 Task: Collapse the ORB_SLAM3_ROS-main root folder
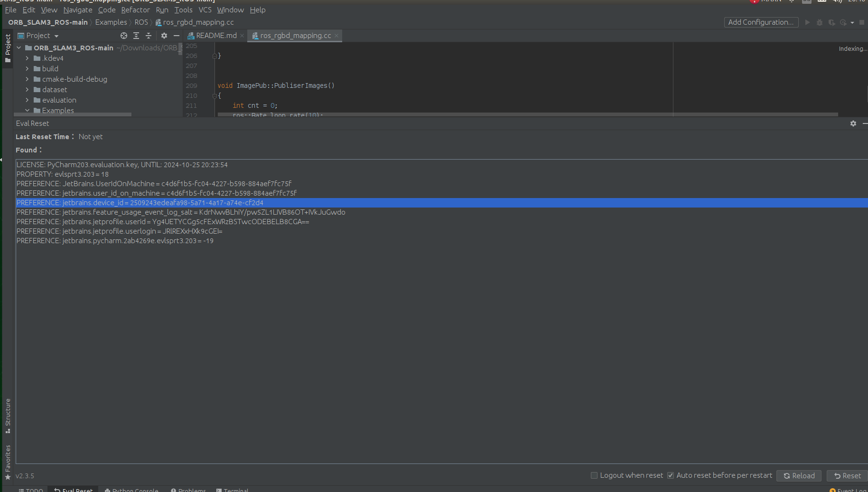pos(19,48)
